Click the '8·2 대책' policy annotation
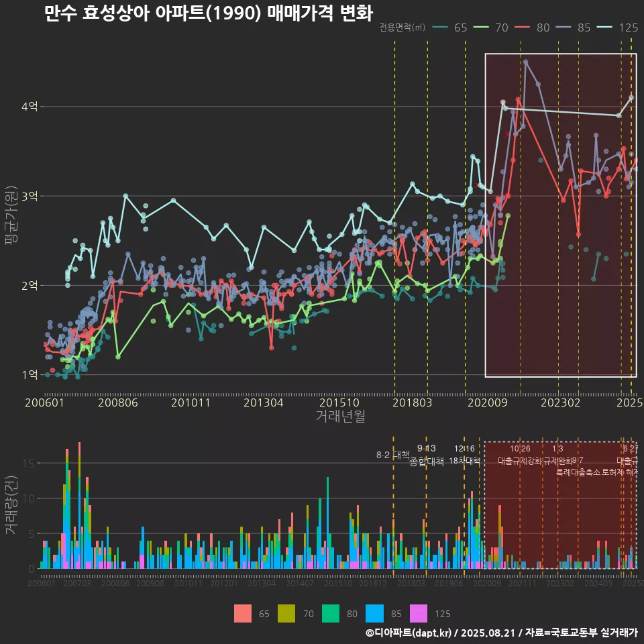This screenshot has width=644, height=644. click(x=393, y=455)
